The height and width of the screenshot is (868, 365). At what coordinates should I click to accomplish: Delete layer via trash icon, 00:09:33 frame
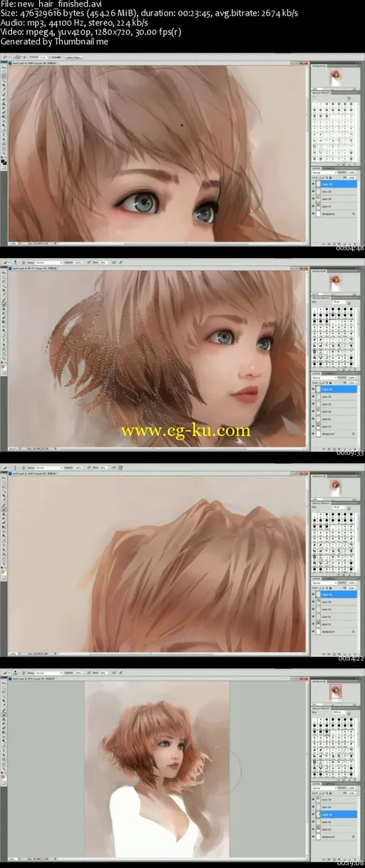[x=354, y=449]
